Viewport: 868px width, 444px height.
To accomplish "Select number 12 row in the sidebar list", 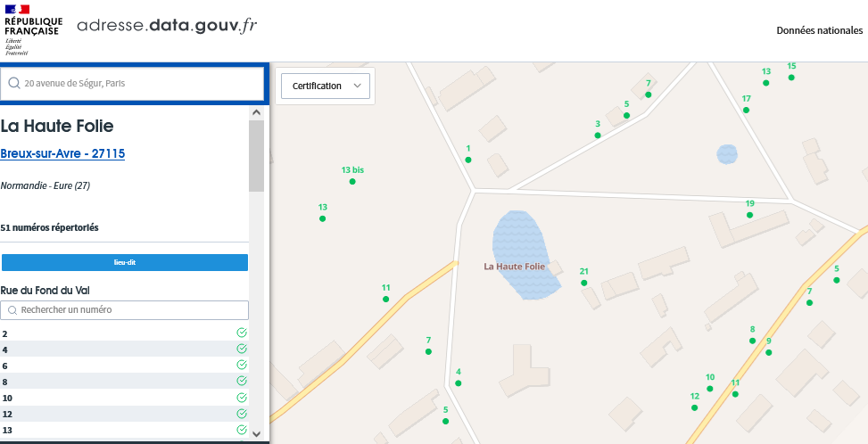I will click(x=125, y=415).
